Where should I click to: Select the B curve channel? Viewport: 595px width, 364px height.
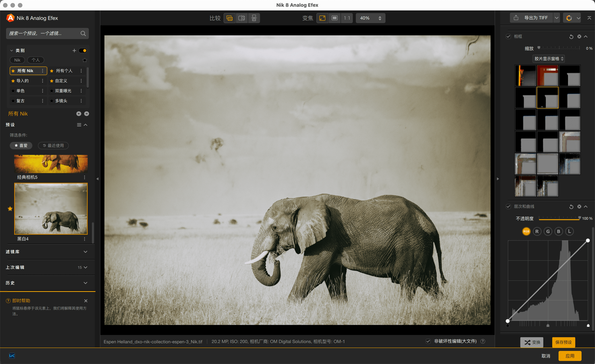[559, 232]
